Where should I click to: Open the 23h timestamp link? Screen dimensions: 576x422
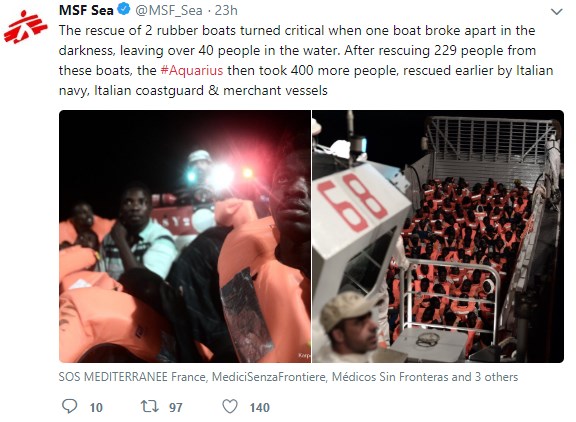pyautogui.click(x=226, y=10)
